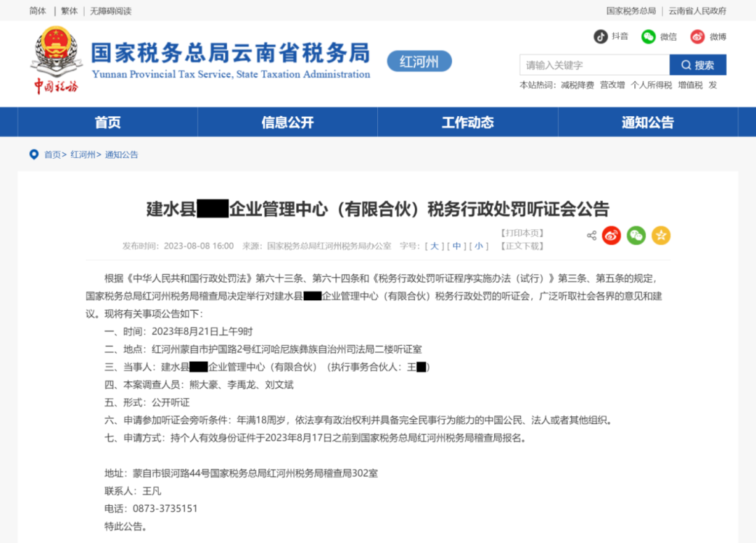Image resolution: width=756 pixels, height=543 pixels.
Task: Set font size to large (大)
Action: coord(435,246)
